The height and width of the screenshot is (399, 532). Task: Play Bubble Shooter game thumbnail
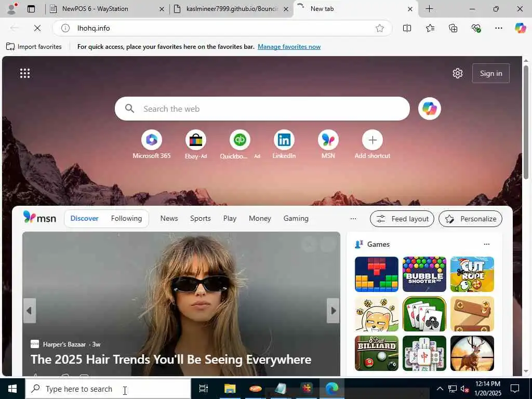click(x=424, y=274)
